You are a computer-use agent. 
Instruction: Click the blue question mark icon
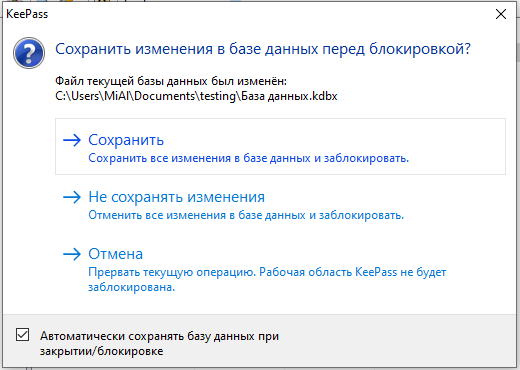29,53
